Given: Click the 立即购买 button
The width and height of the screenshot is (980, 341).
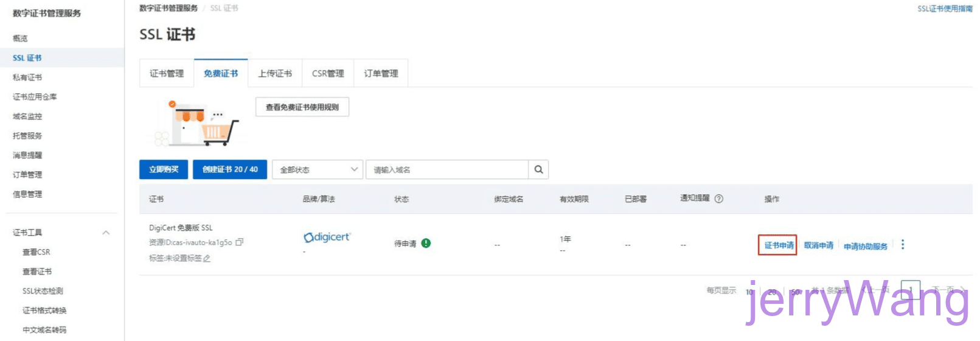Looking at the screenshot, I should [164, 170].
